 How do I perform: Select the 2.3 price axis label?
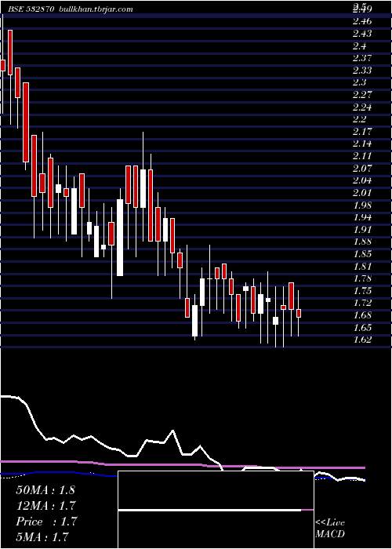point(359,82)
